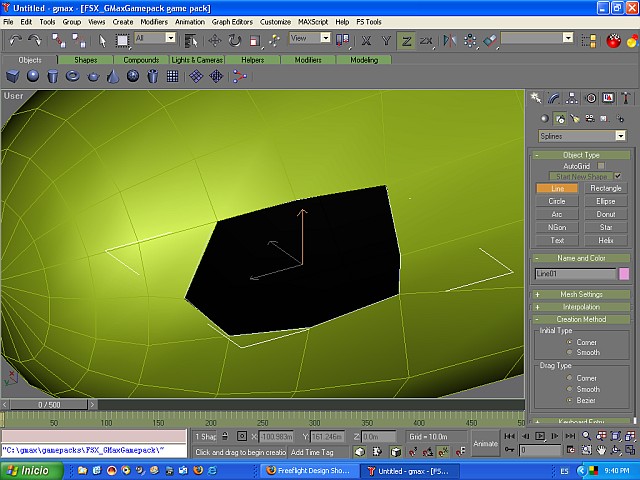Expand the Mesh Settings rollout
Image resolution: width=640 pixels, height=480 pixels.
click(x=582, y=294)
